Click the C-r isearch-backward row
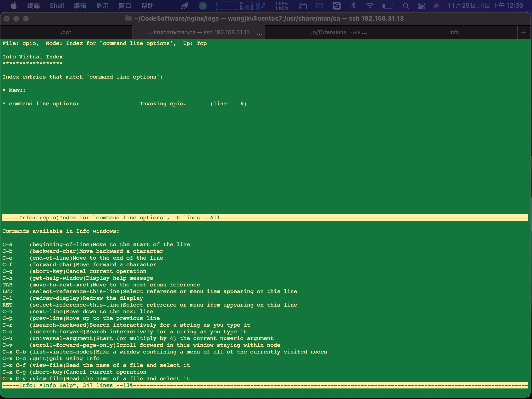The image size is (532, 399). (126, 325)
